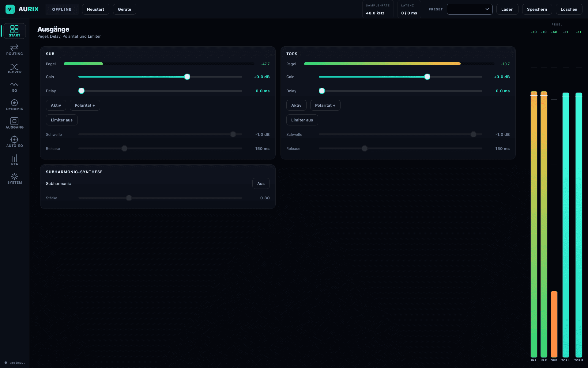588x368 pixels.
Task: Click the SUB Release slider handle
Action: pos(124,148)
